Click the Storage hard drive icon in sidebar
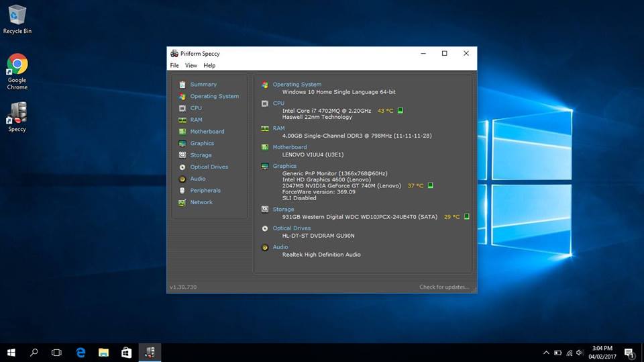This screenshot has height=362, width=644. 182,155
